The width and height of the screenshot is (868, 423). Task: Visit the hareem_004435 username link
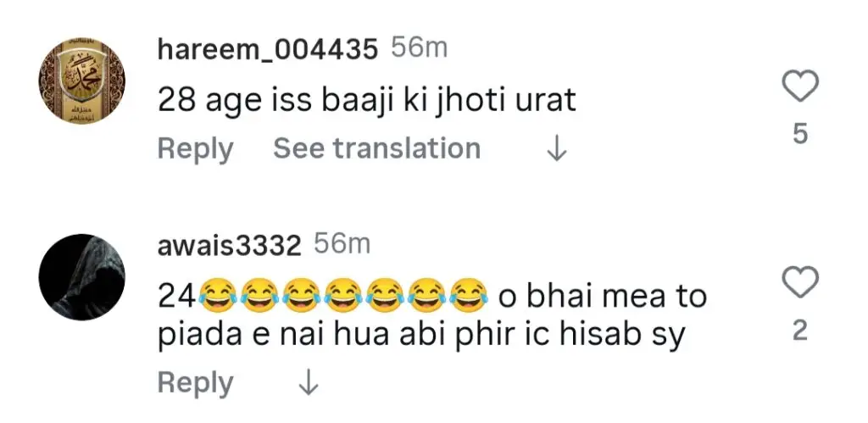pos(268,50)
